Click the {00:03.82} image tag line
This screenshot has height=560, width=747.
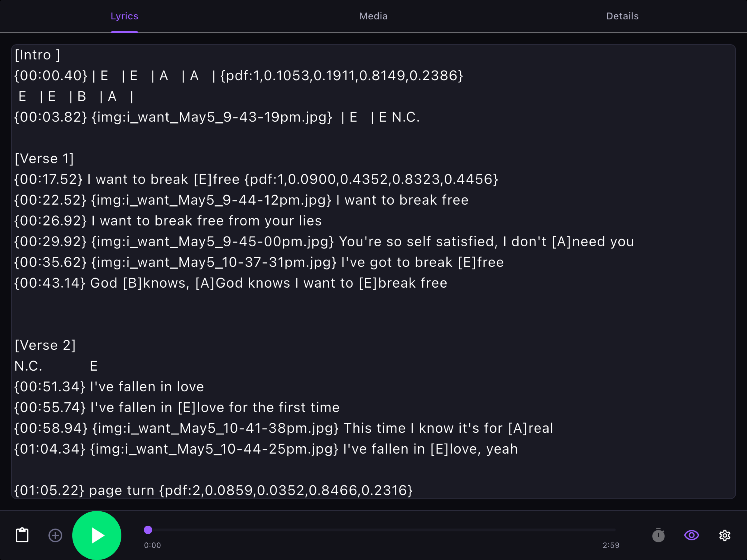217,117
